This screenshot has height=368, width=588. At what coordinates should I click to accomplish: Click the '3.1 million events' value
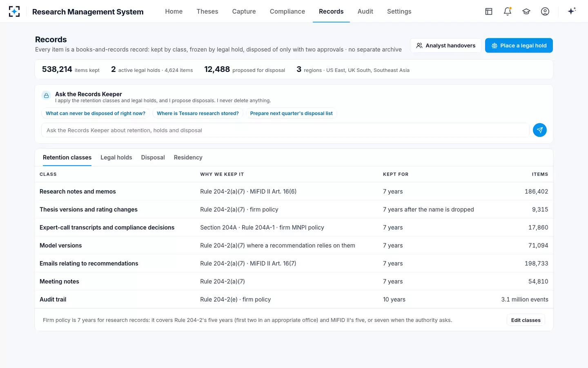coord(525,299)
